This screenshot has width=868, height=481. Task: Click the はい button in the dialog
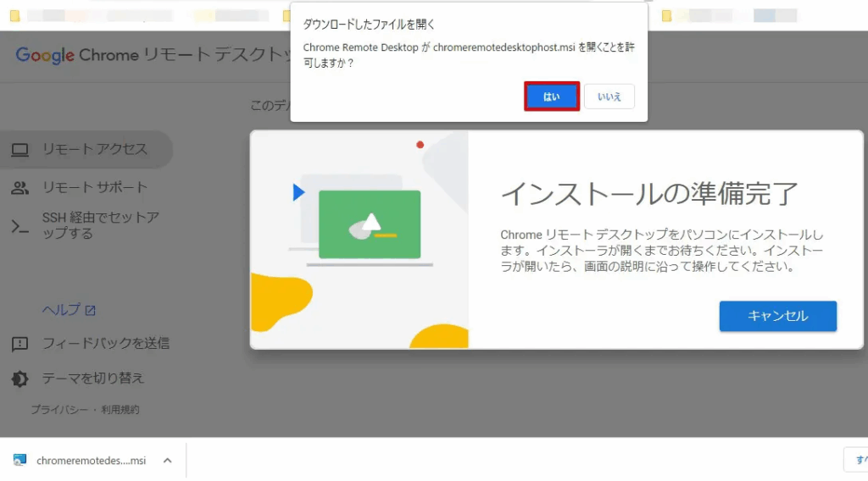(551, 97)
